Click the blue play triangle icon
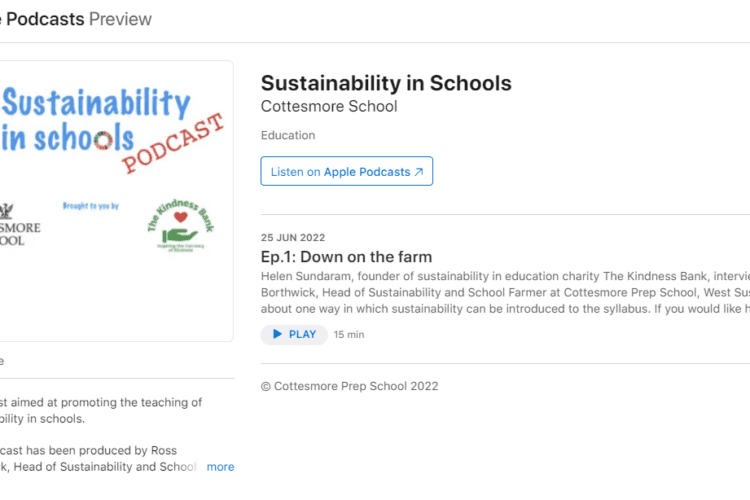The width and height of the screenshot is (750, 500). tap(277, 334)
